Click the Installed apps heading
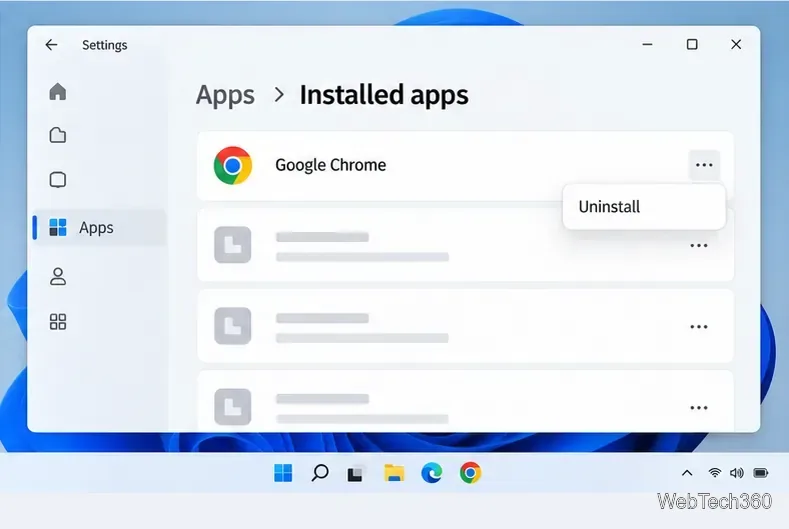 coord(384,95)
